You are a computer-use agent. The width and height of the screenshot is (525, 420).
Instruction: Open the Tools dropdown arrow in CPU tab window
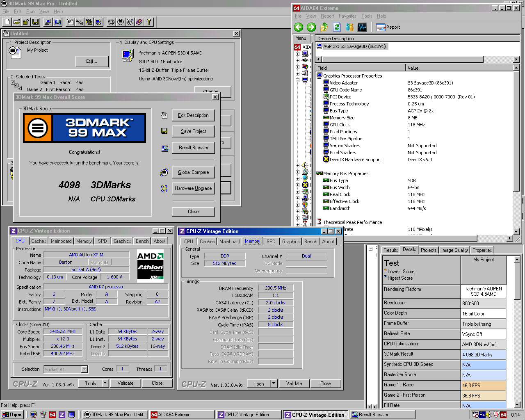point(105,383)
